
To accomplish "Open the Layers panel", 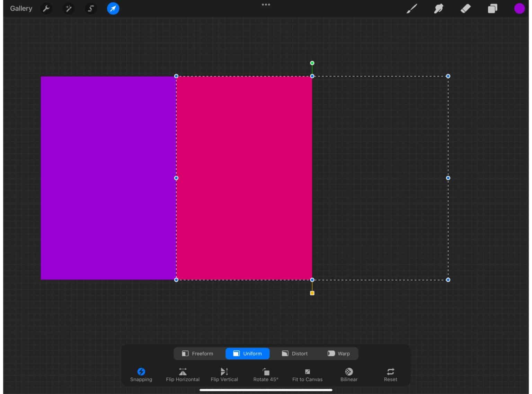I will coord(492,8).
